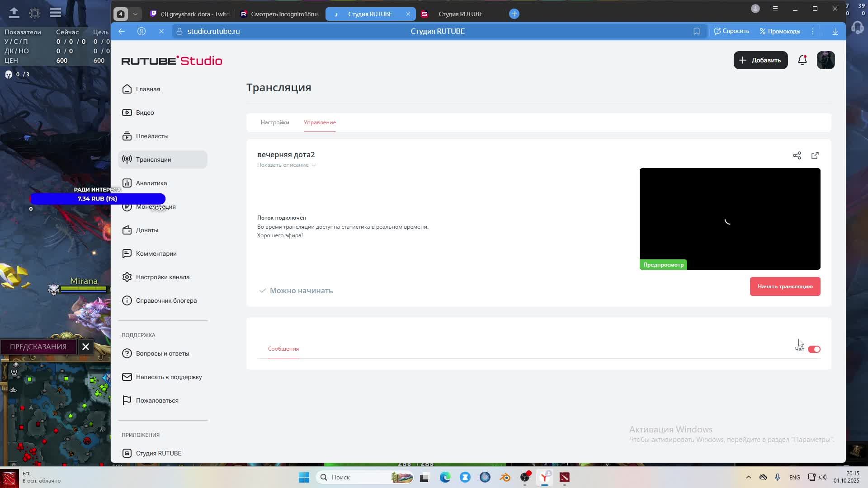This screenshot has width=868, height=488.
Task: Open Настройки канала in the sidebar
Action: coord(163,277)
